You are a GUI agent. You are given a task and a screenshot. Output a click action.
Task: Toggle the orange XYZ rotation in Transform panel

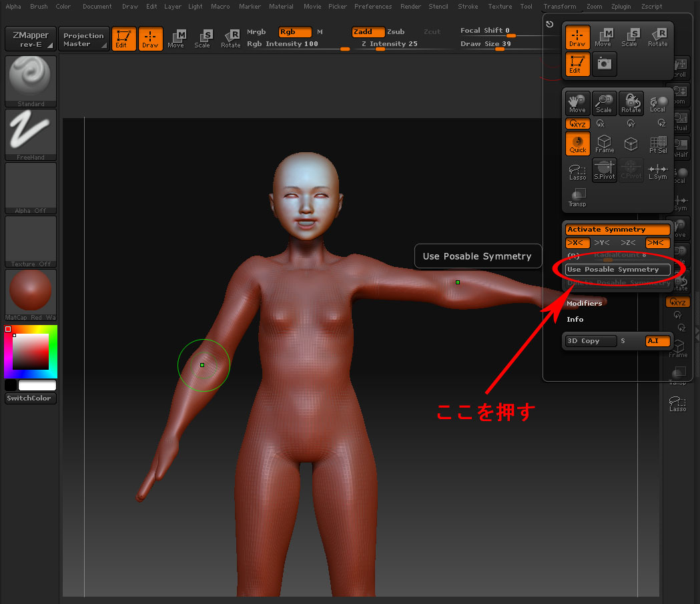578,123
